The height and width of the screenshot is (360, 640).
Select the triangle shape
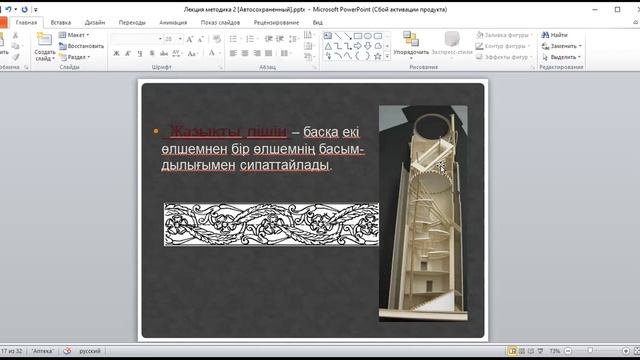(x=328, y=46)
